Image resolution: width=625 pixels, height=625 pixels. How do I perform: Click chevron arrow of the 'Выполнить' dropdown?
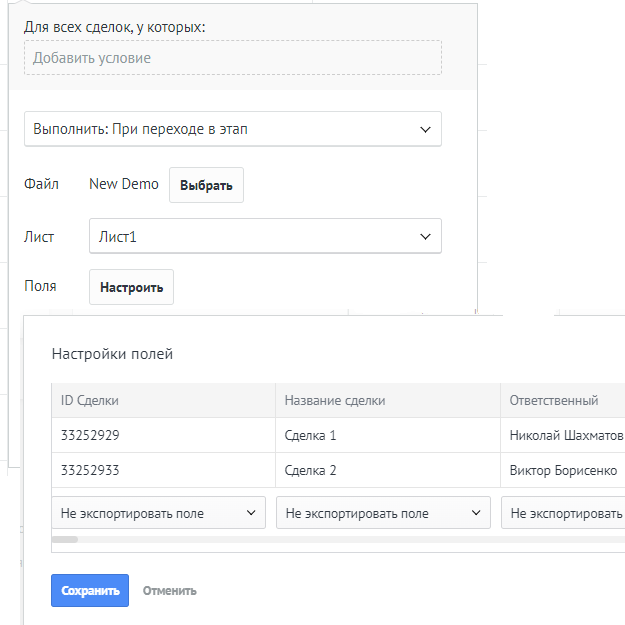pyautogui.click(x=425, y=130)
